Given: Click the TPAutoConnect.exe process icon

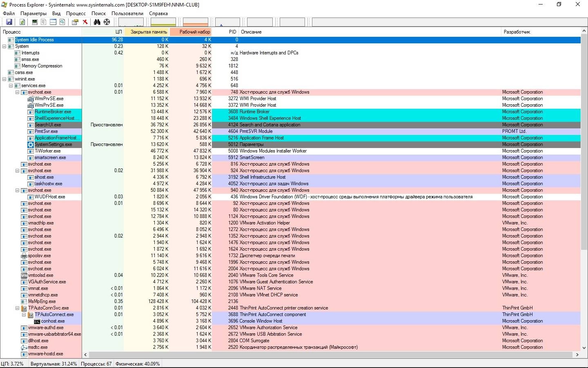Looking at the screenshot, I should (x=31, y=314).
